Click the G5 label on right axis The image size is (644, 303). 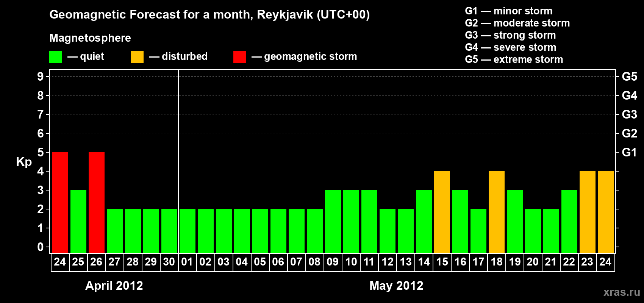(630, 77)
